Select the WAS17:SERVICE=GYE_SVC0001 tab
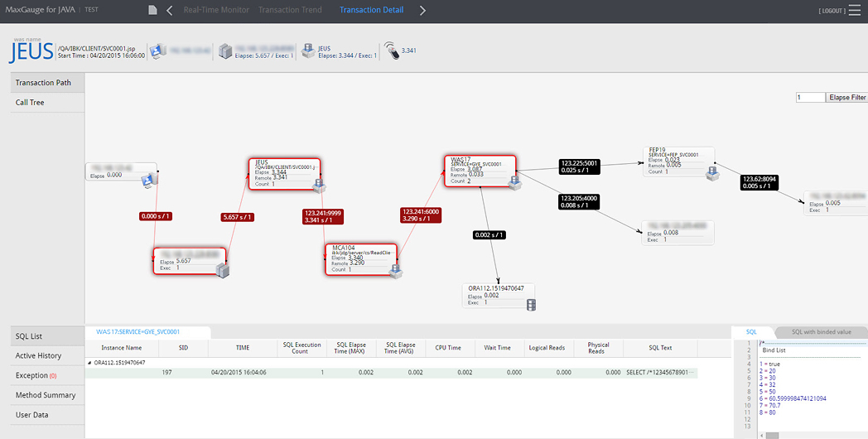 (147, 332)
